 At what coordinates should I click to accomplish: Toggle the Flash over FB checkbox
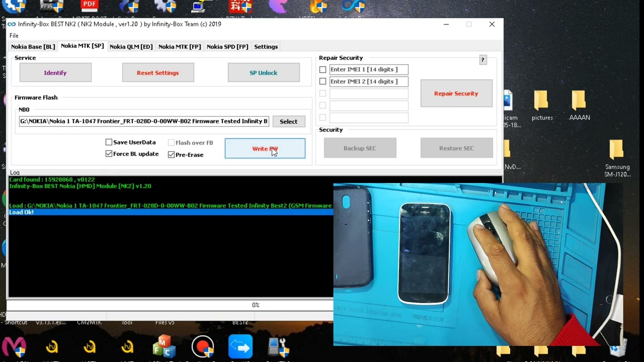point(171,143)
